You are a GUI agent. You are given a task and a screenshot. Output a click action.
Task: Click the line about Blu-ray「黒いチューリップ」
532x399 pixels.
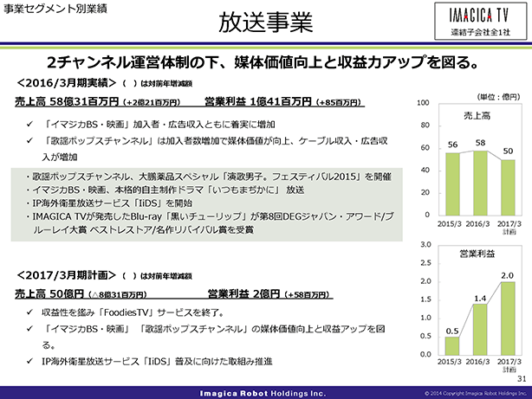tap(210, 223)
